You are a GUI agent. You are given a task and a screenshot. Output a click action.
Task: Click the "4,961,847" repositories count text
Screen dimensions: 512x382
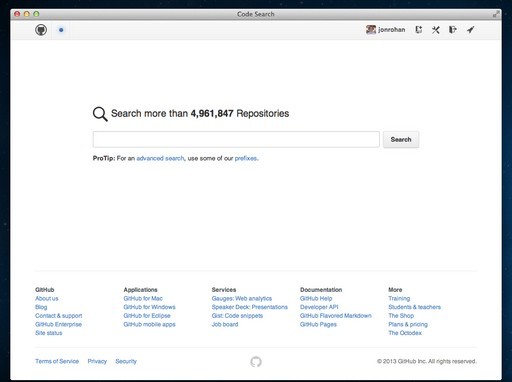click(212, 114)
